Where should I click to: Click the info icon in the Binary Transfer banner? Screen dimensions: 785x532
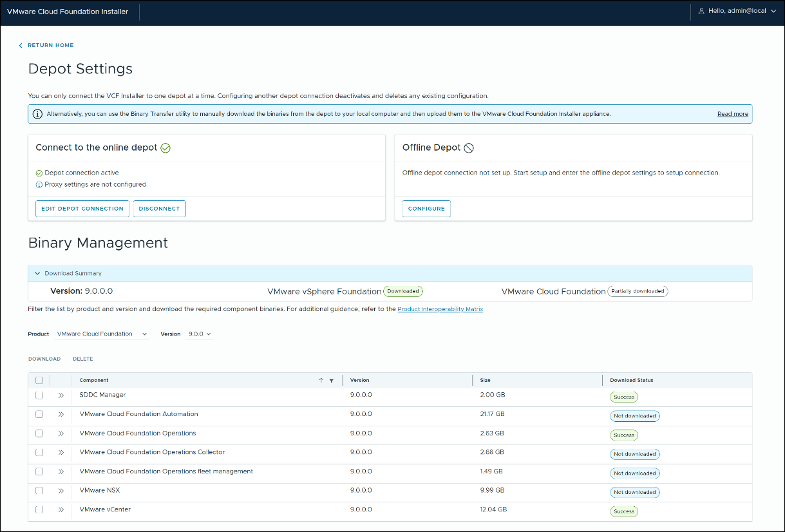point(38,114)
